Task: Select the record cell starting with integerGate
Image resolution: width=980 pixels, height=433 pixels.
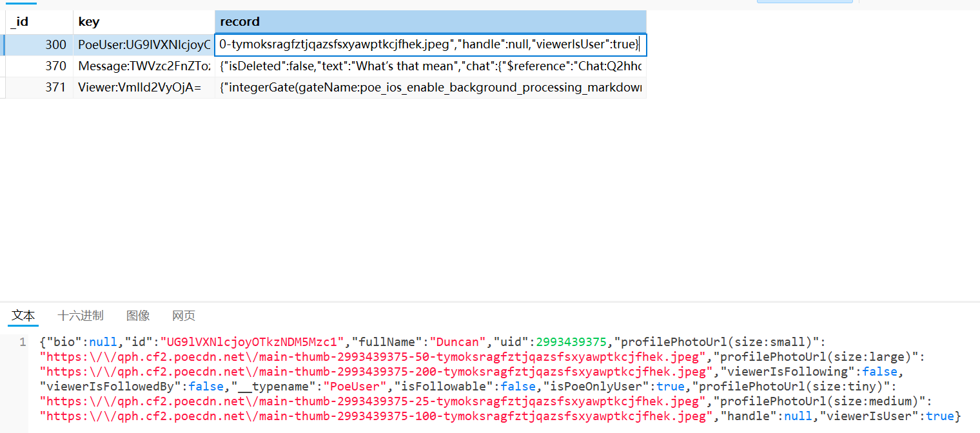Action: 430,88
